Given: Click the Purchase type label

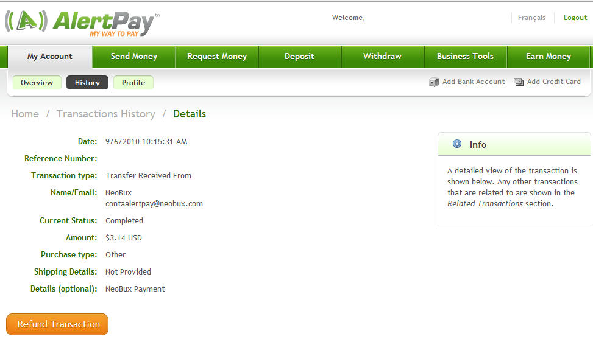Looking at the screenshot, I should 69,255.
